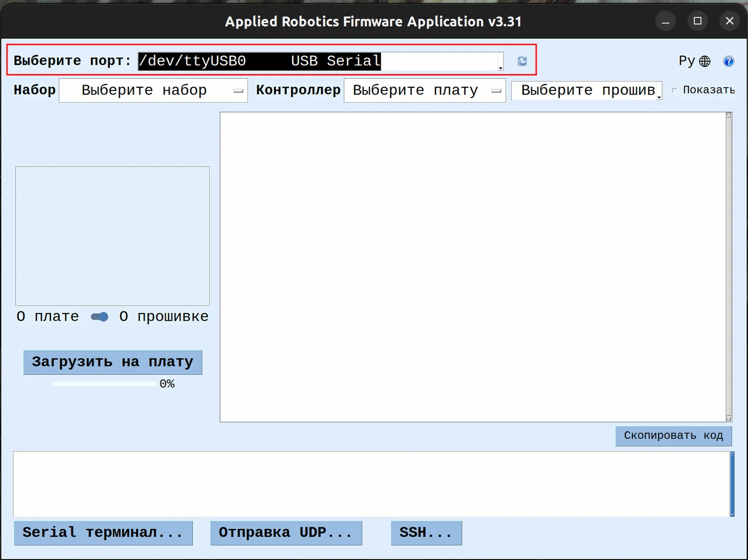
Task: Click the bottom log output area
Action: pos(371,484)
